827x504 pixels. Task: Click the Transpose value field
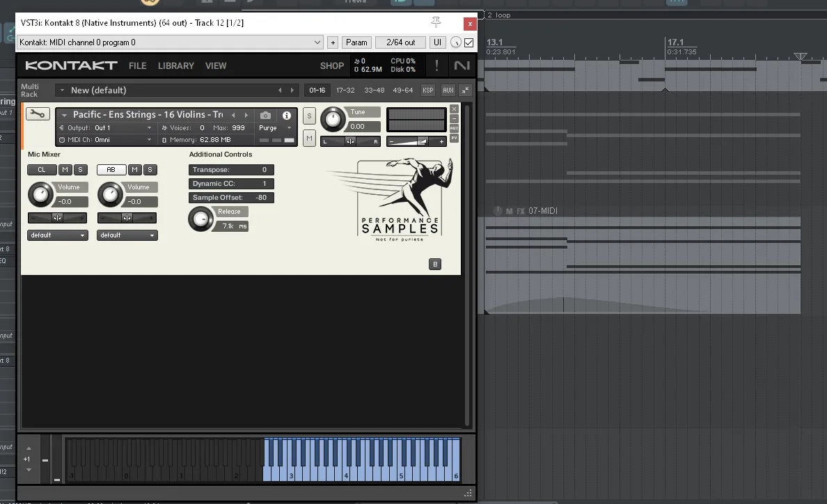(231, 170)
